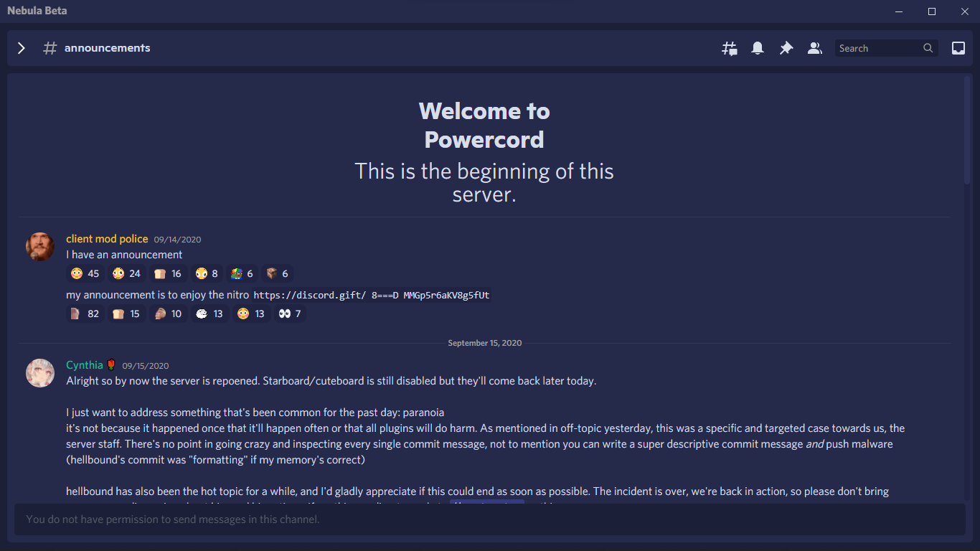Screen dimensions: 980x551
Task: Toggle the brown box reaction with 6
Action: tap(277, 273)
